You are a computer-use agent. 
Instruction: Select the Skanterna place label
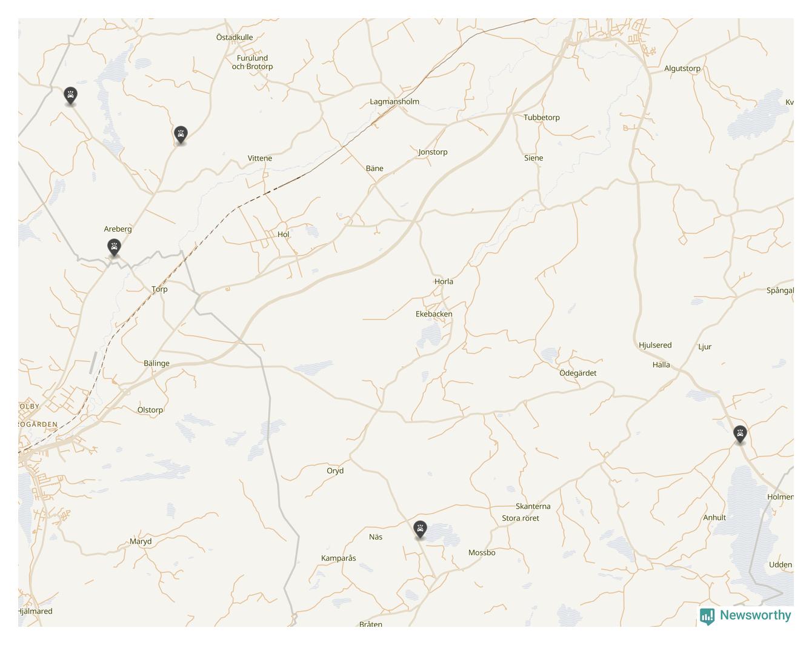tap(533, 506)
